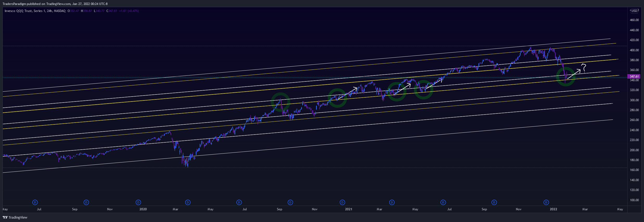The width and height of the screenshot is (644, 222).
Task: Click the TradingView logo
Action: (x=15, y=217)
